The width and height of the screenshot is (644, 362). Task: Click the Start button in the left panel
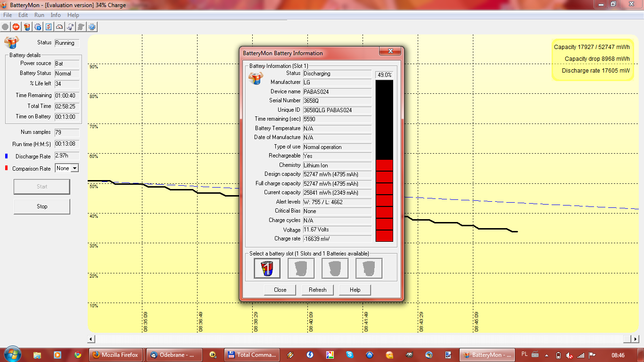[x=42, y=187]
